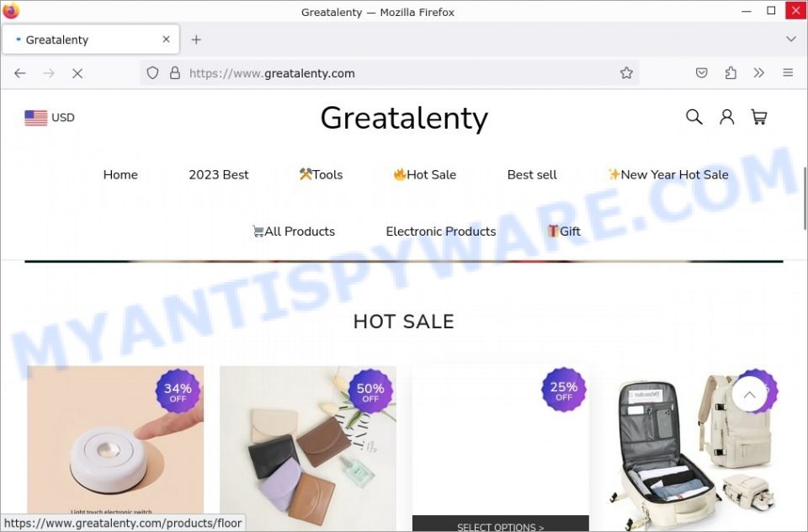View site security via padlock icon

coord(175,73)
